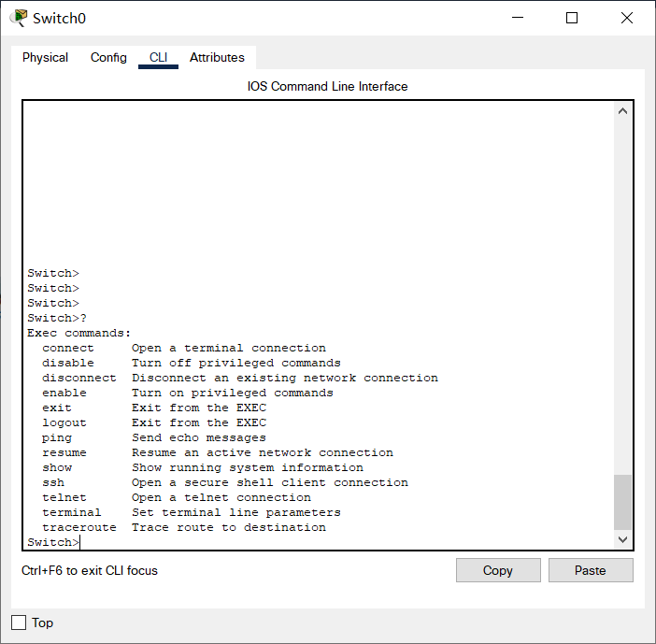The height and width of the screenshot is (644, 656).
Task: Click the CLI scrollbar thumb
Action: (x=622, y=502)
